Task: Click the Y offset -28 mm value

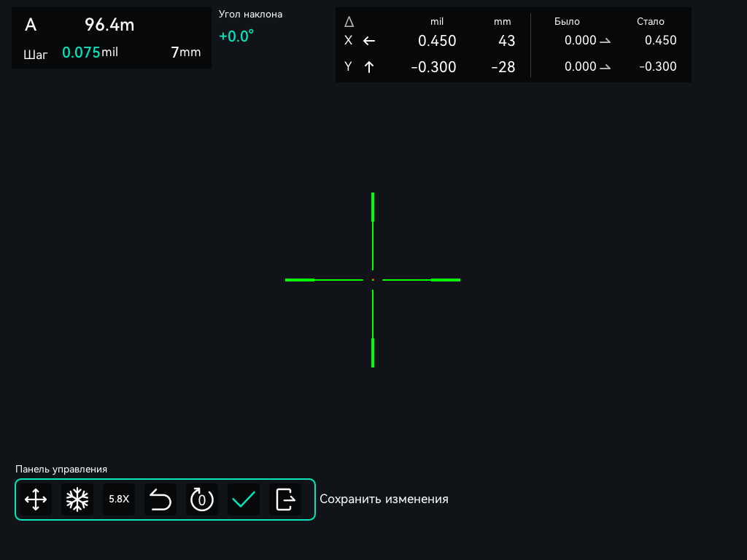Action: pos(503,67)
